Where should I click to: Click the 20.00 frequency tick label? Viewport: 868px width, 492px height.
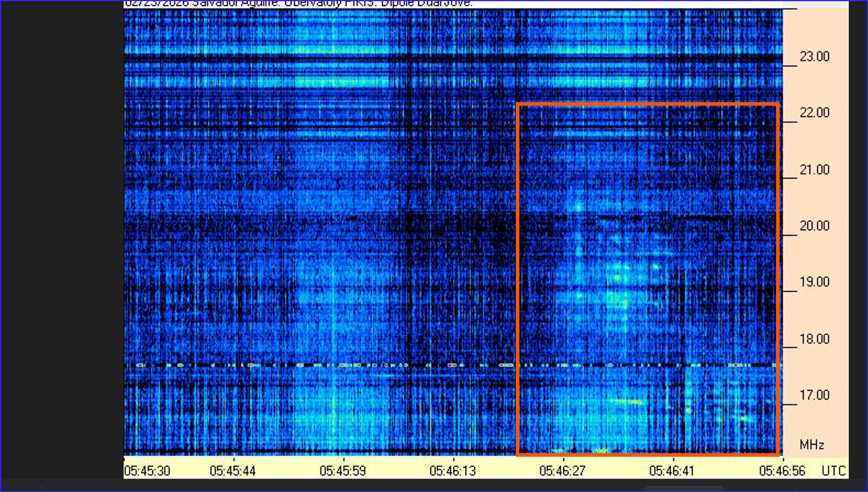815,226
